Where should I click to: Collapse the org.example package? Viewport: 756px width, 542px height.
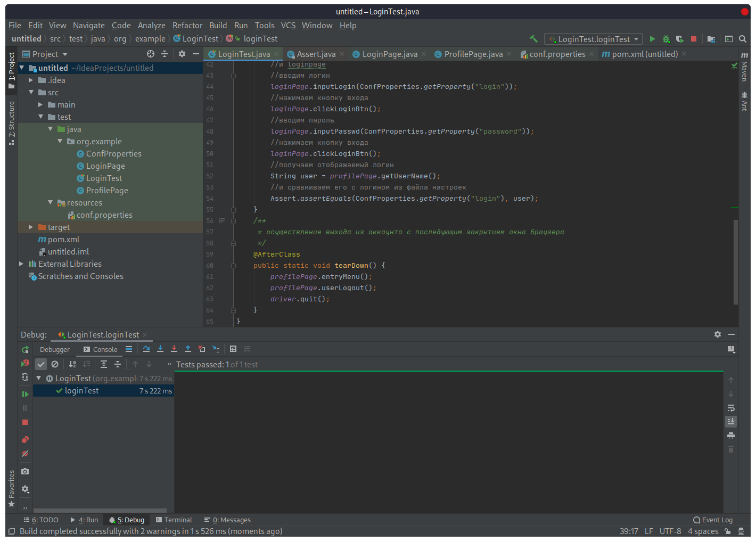coord(60,141)
